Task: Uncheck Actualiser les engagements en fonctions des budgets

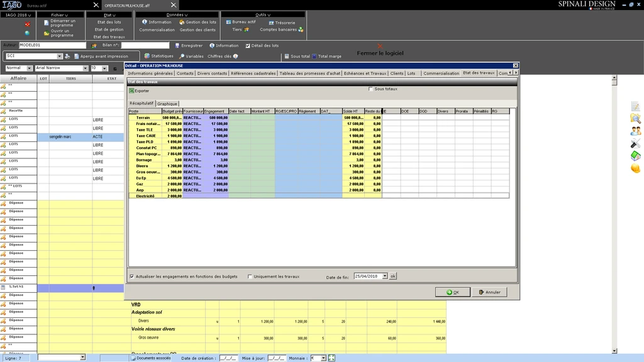Action: pos(132,277)
